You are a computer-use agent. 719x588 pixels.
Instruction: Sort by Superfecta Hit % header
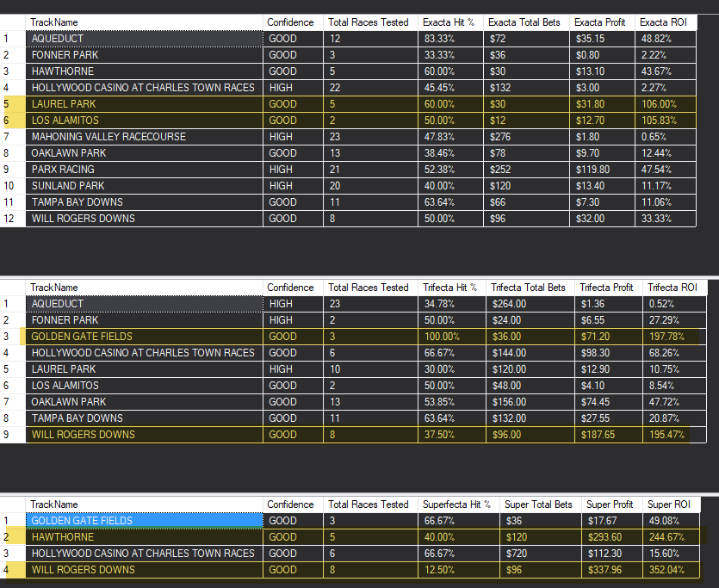[x=459, y=504]
